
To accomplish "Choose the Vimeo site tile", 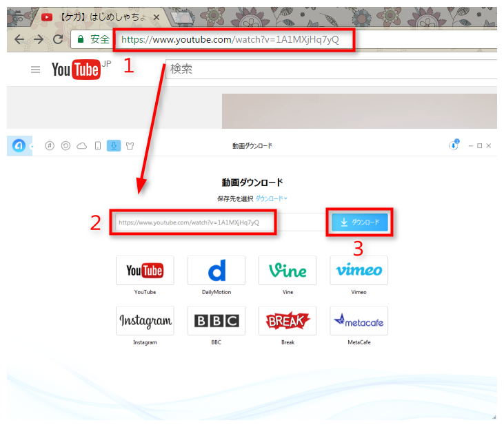I will click(x=359, y=271).
